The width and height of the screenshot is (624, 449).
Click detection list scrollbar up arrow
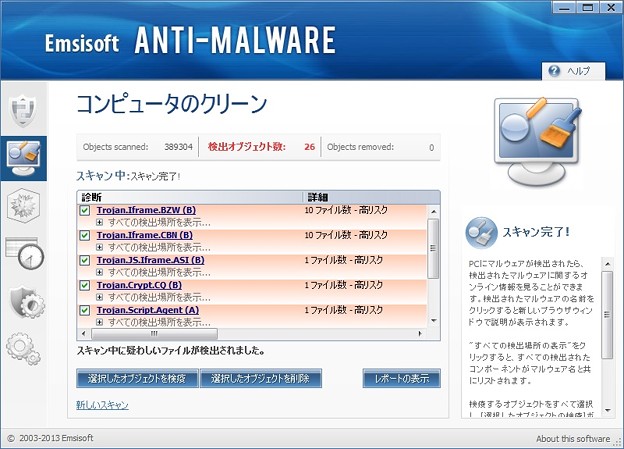(x=433, y=211)
